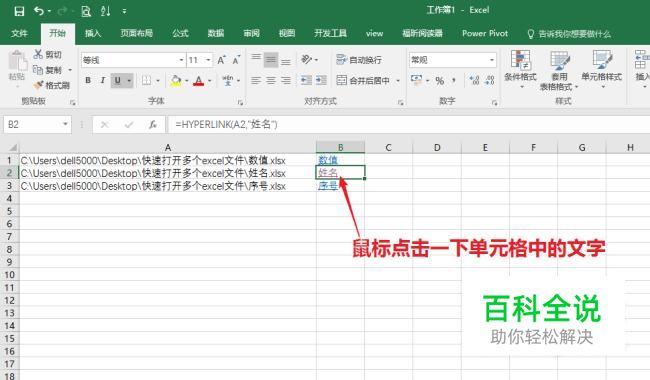Click in the formula bar text
Screen dimensions: 650x380
point(226,124)
